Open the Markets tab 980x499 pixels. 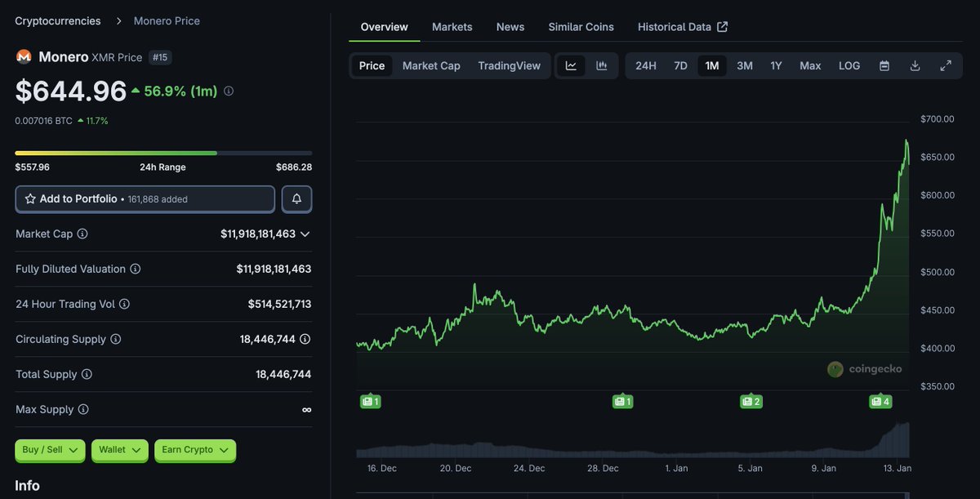point(452,27)
